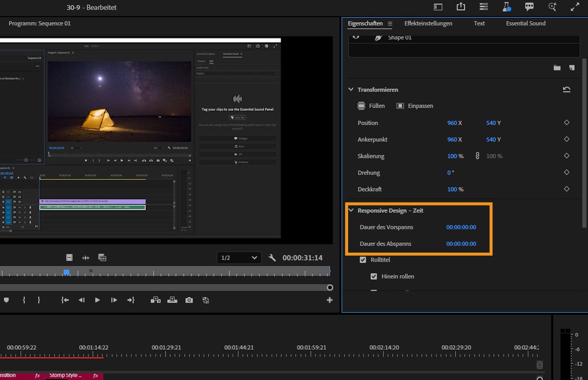Click the Go to In point button
588x380 pixels.
click(65, 300)
